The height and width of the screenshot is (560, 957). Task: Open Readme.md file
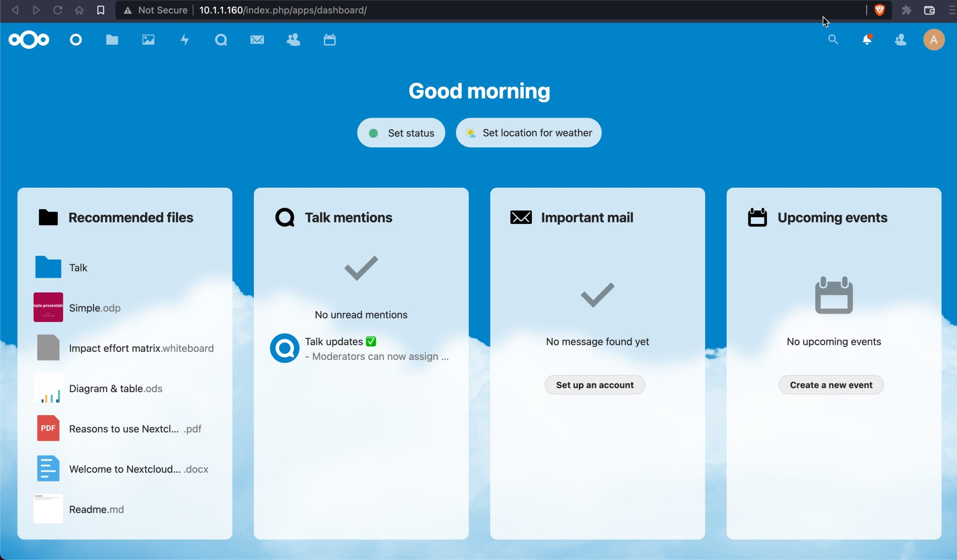124,509
